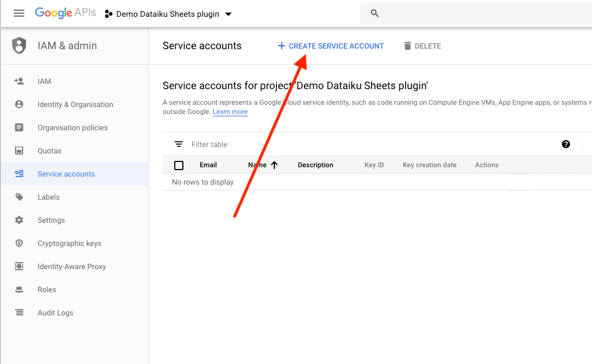Focus the top search bar field
This screenshot has height=364, width=592.
(x=476, y=13)
